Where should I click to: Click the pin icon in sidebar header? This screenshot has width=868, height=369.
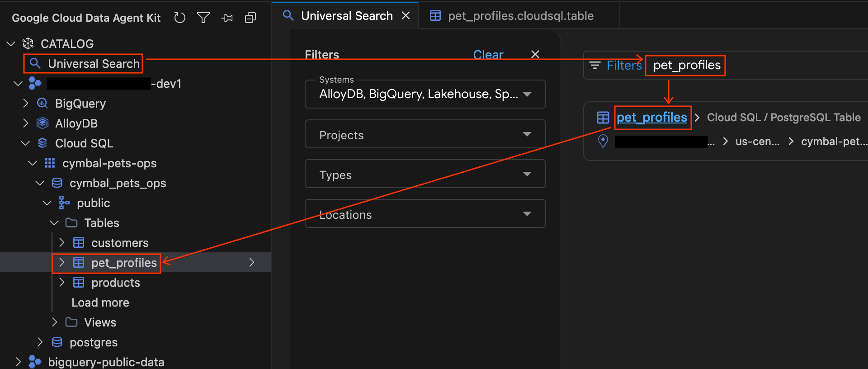227,18
